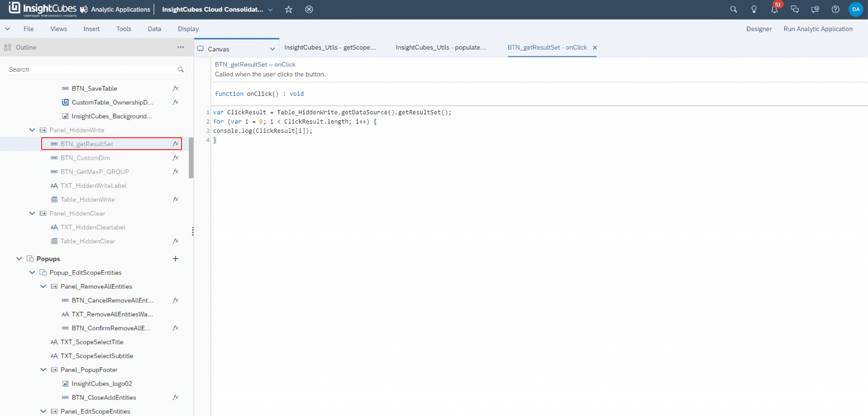Click Run Analytic Application

click(x=818, y=29)
